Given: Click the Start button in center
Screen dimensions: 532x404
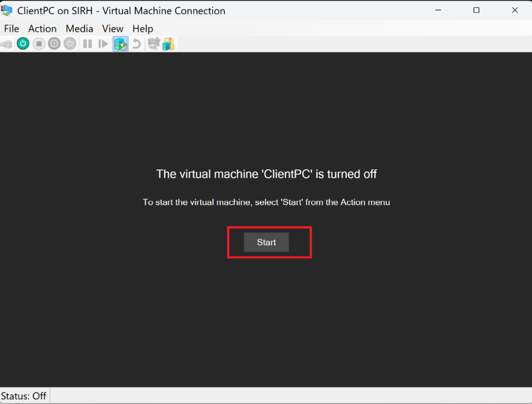Looking at the screenshot, I should (x=266, y=242).
